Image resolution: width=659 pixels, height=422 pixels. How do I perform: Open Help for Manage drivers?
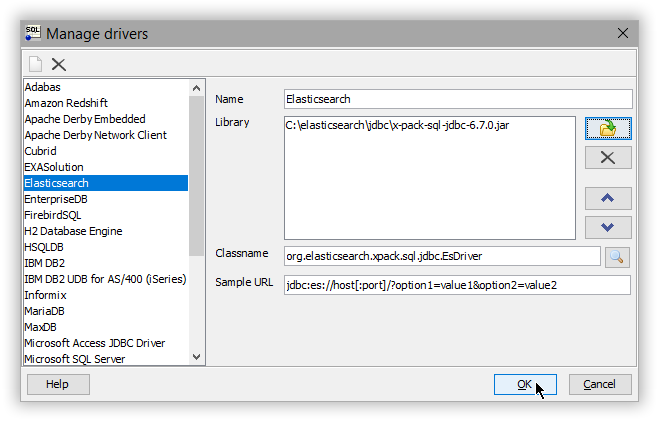coord(57,384)
